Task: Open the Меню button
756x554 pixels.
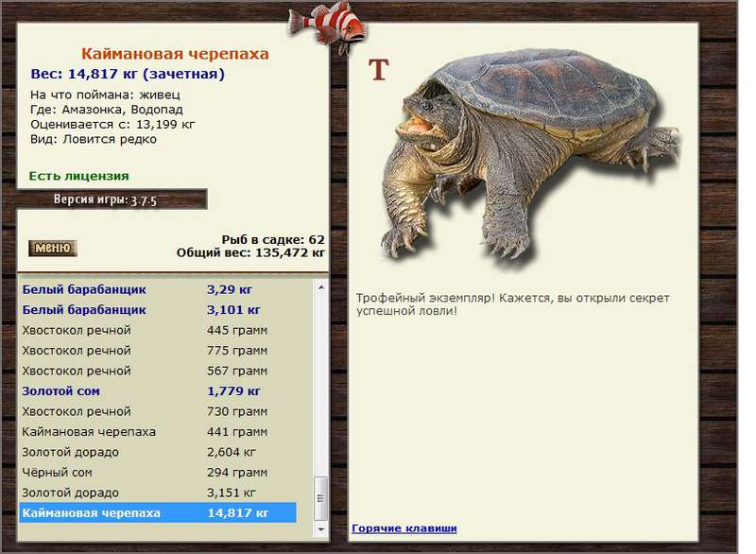Action: point(53,249)
